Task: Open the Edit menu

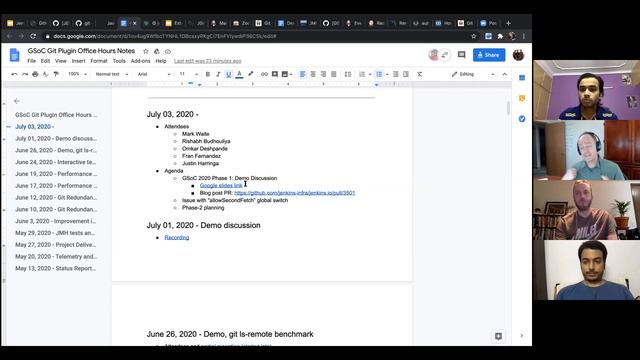Action: point(45,61)
